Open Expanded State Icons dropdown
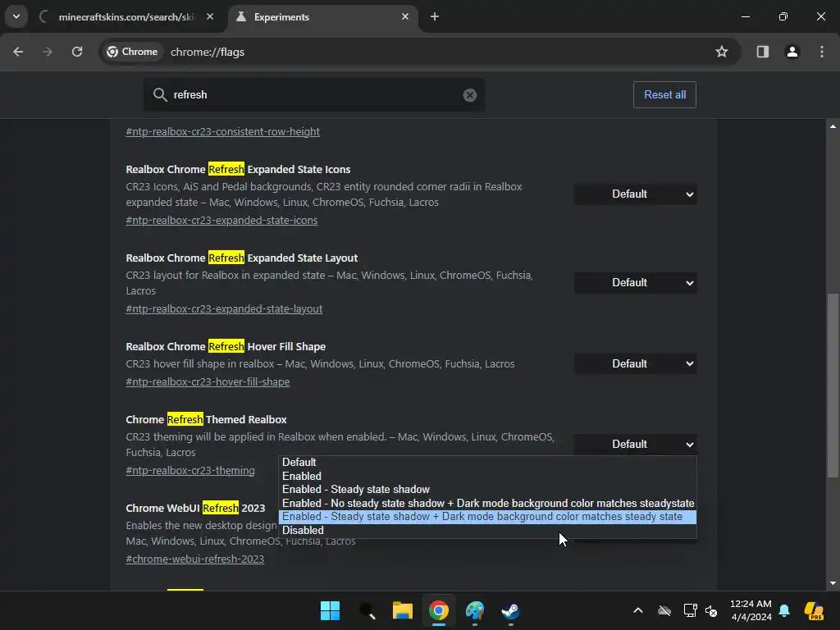The width and height of the screenshot is (840, 630). pos(636,194)
